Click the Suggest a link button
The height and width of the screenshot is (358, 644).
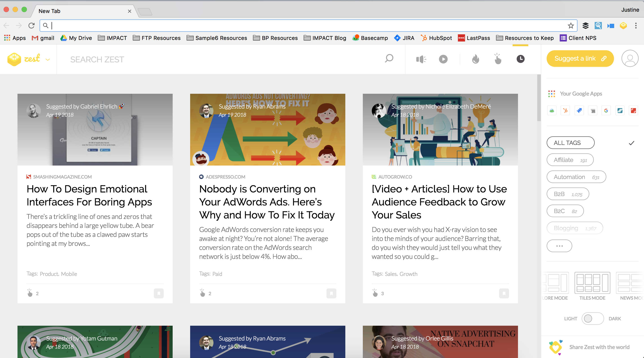(580, 59)
